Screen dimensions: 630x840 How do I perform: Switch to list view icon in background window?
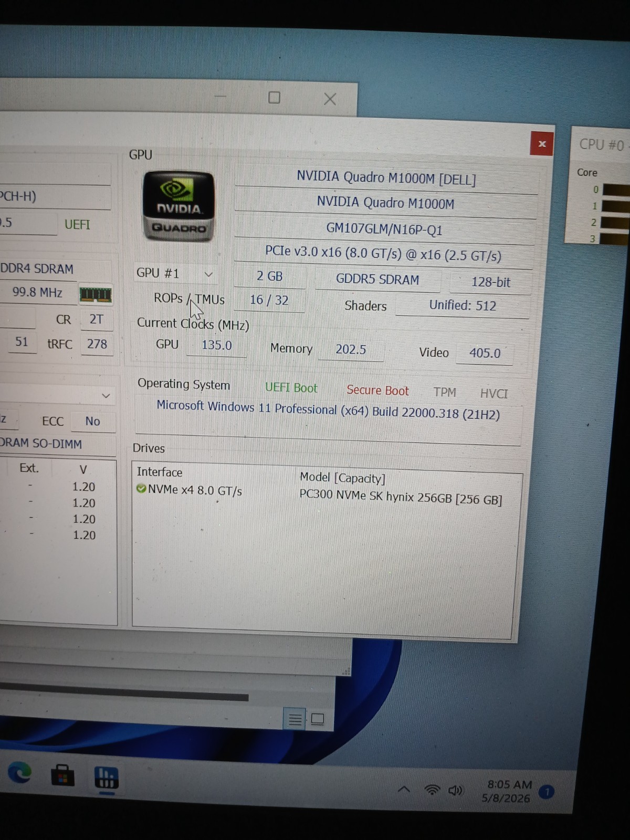tap(295, 718)
